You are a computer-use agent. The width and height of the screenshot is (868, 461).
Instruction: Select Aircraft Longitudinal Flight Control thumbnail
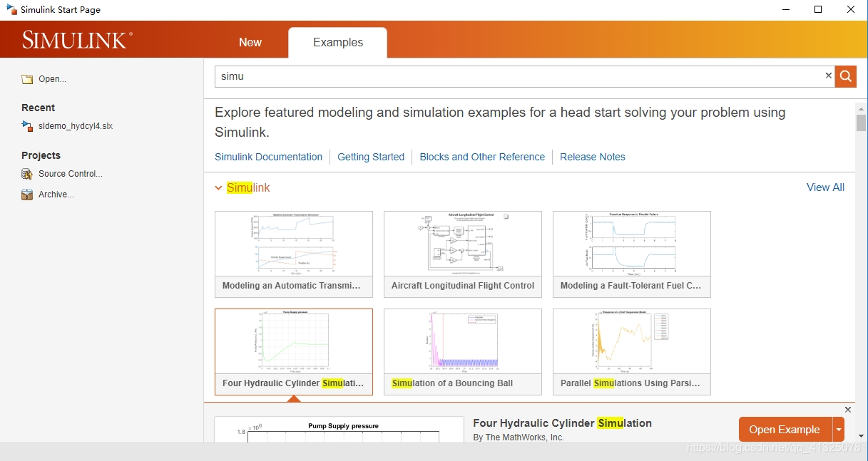[x=463, y=254]
